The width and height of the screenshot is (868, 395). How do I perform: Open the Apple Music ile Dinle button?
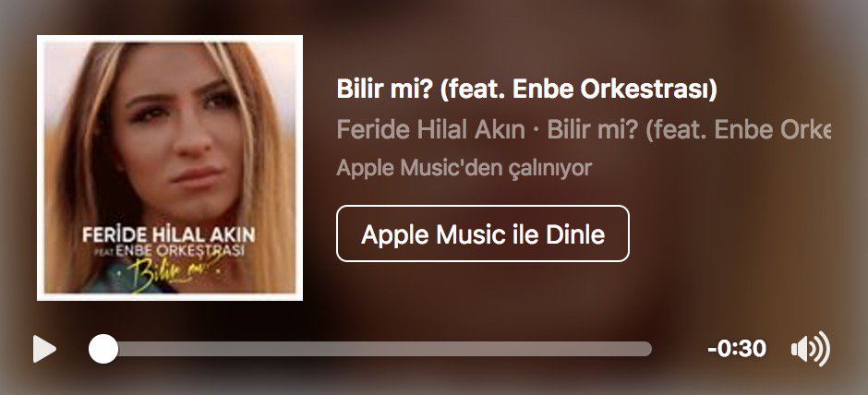coord(483,233)
